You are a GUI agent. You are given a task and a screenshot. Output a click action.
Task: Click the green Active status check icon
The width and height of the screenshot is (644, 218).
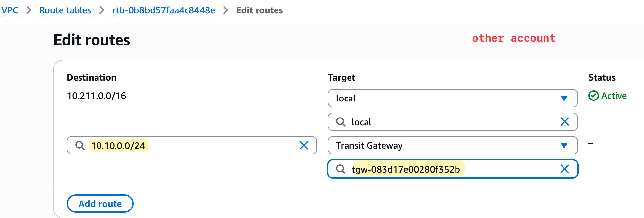click(593, 96)
